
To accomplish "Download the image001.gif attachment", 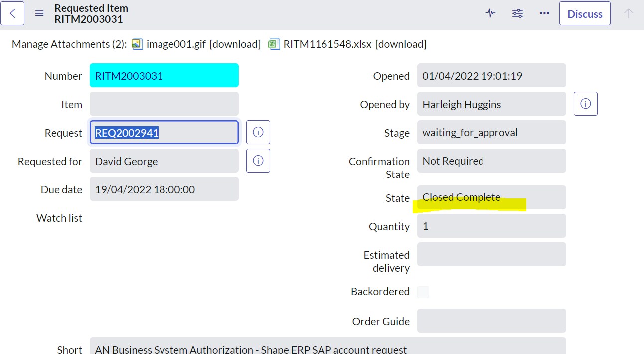I will [235, 44].
